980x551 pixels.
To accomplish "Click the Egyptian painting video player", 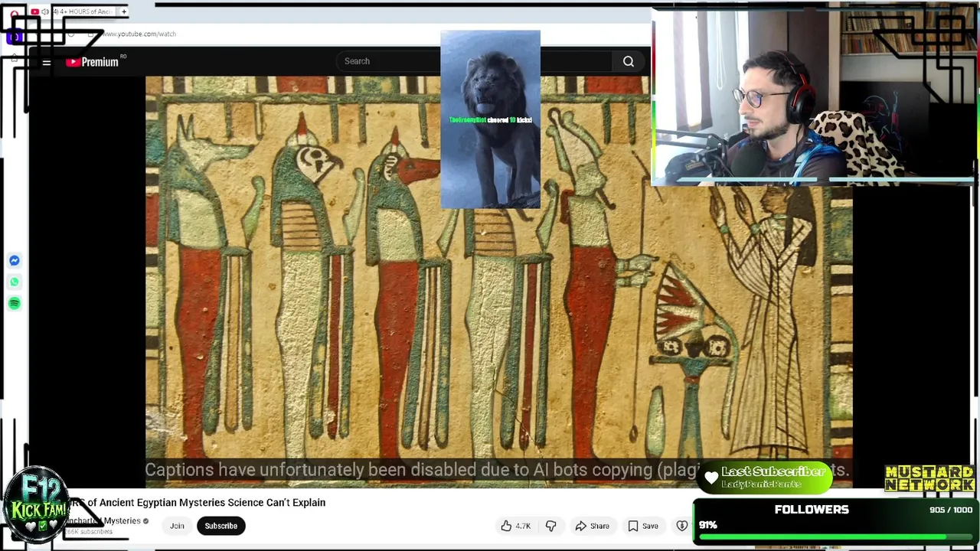I will tap(498, 282).
